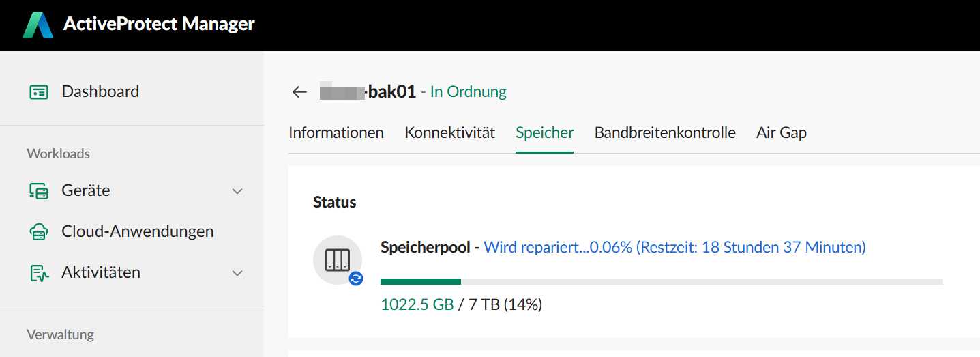
Task: Click the blue repair sync badge
Action: (x=356, y=279)
